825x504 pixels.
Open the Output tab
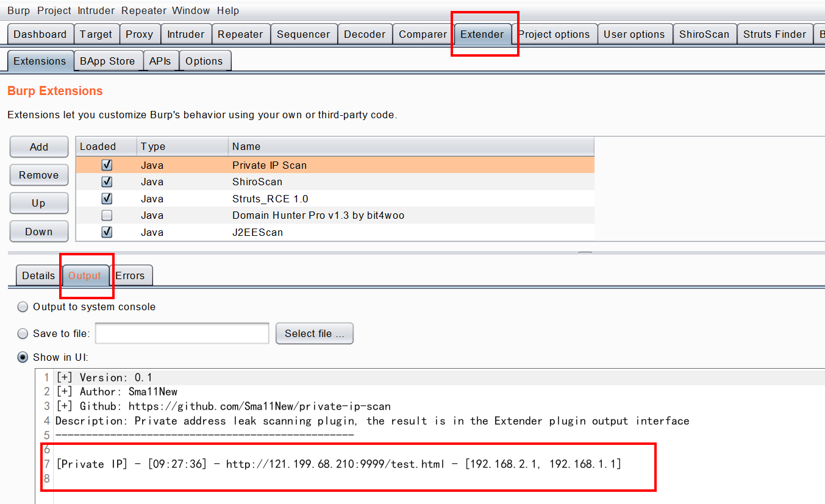[x=85, y=275]
